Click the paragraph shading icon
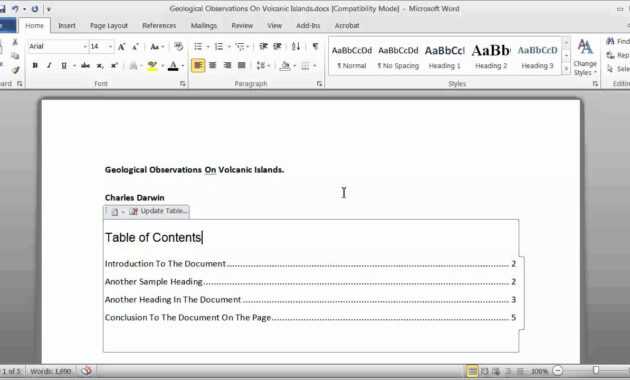The width and height of the screenshot is (630, 380). pos(285,65)
